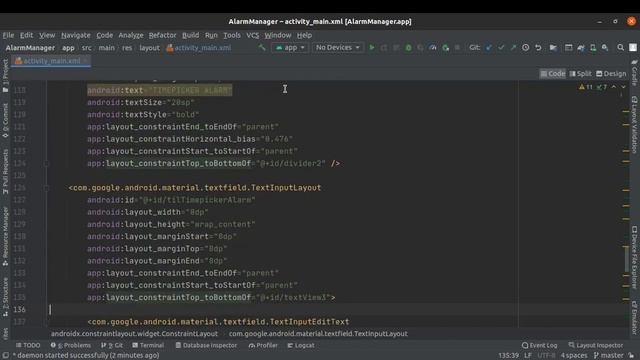Click Attach Debugger to Android Process icon

pyautogui.click(x=445, y=48)
